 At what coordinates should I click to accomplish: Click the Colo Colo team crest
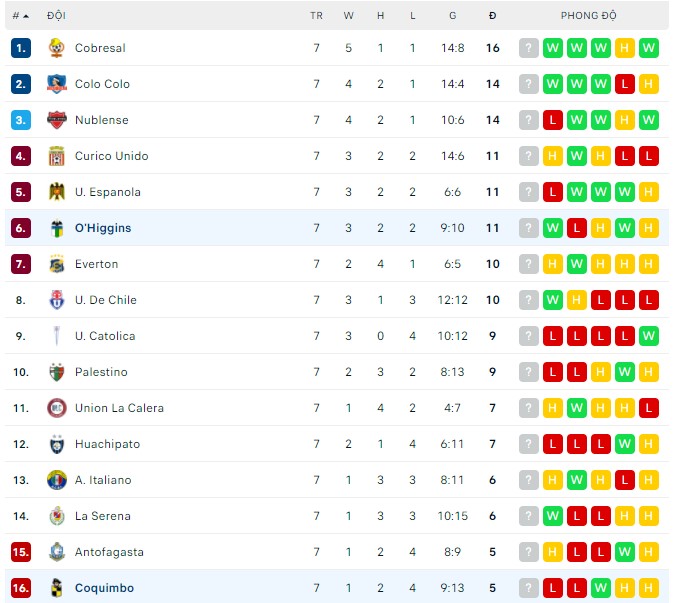(x=56, y=84)
